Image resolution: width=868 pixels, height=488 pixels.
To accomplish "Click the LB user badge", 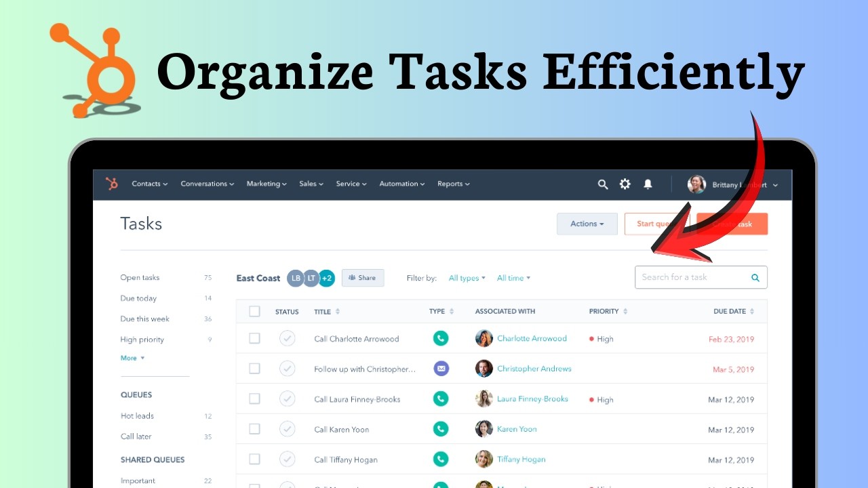I will point(295,278).
